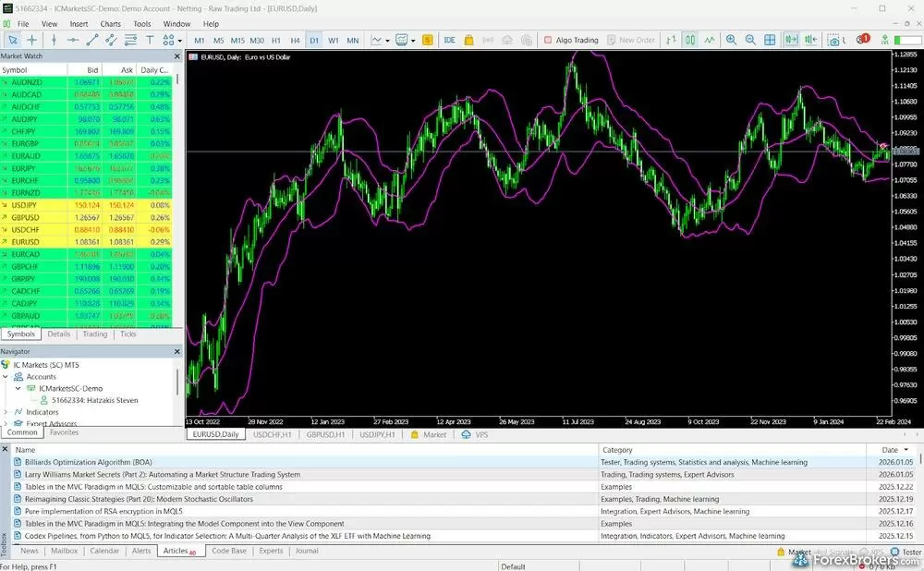
Task: Select the Crosshair tool
Action: click(30, 39)
